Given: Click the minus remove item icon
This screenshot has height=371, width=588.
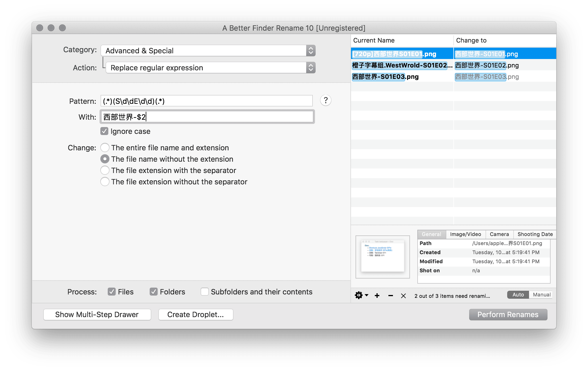Looking at the screenshot, I should click(390, 296).
